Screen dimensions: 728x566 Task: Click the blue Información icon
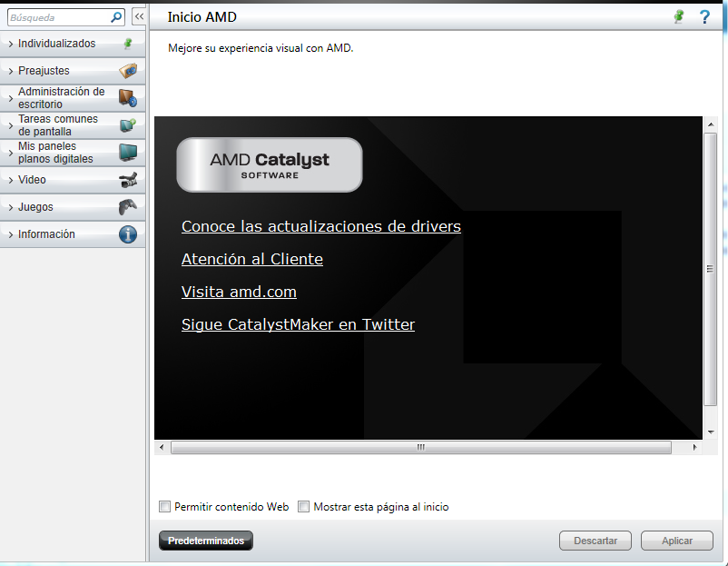[x=128, y=234]
